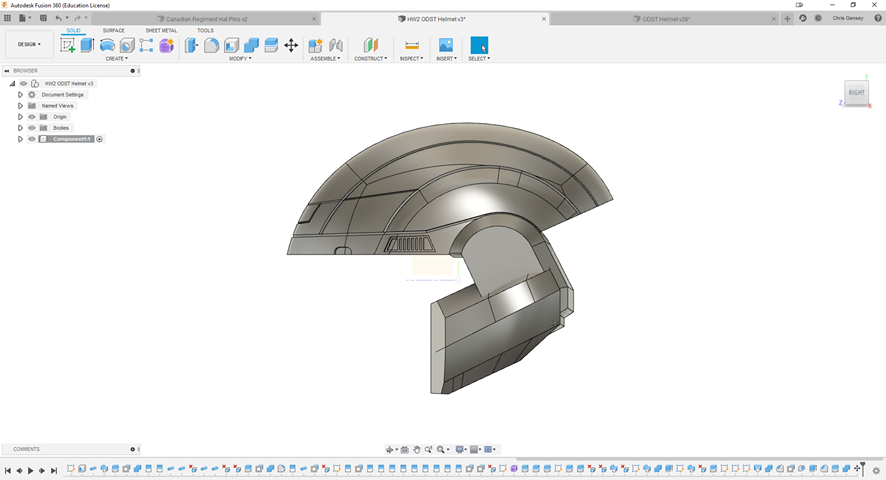Select the Fillet tool
This screenshot has width=886, height=480.
point(211,45)
